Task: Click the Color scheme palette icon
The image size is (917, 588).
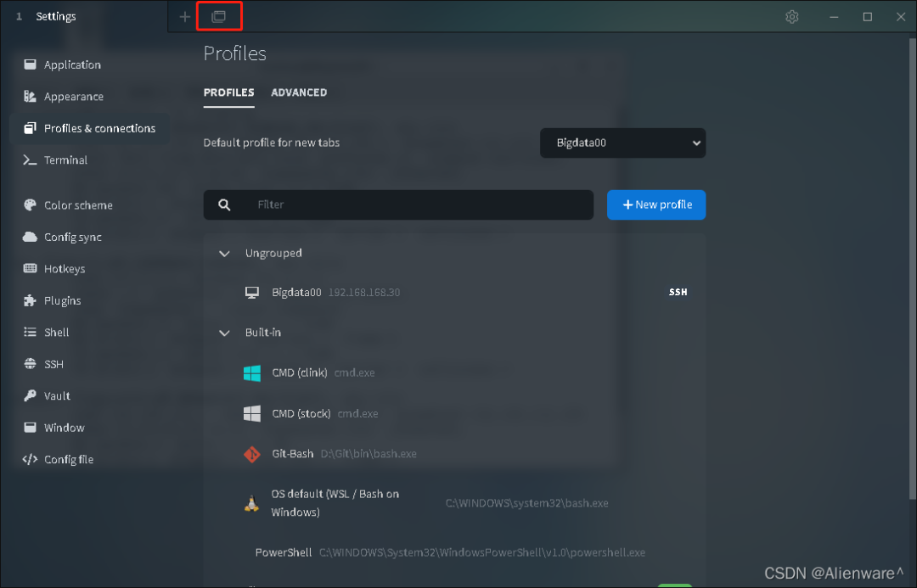Action: coord(30,204)
